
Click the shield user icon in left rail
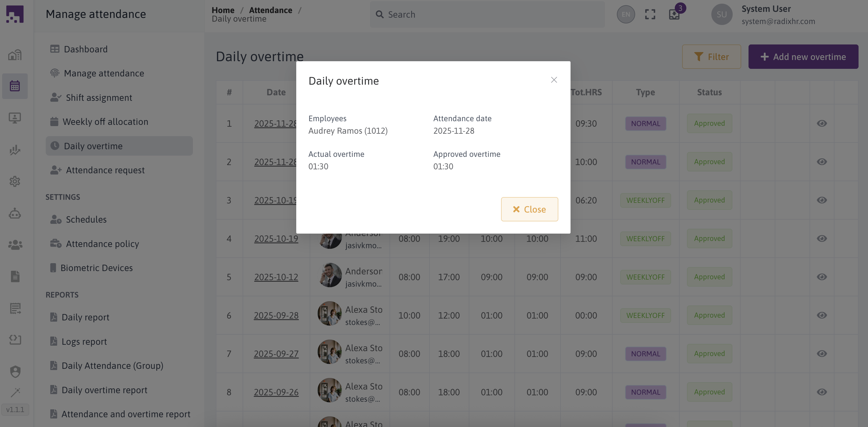(15, 372)
